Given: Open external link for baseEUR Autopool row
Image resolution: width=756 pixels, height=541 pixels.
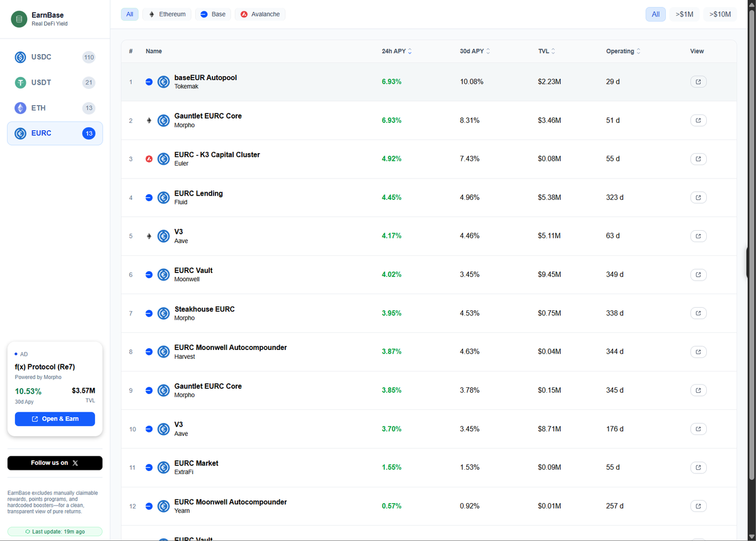Looking at the screenshot, I should coord(698,82).
